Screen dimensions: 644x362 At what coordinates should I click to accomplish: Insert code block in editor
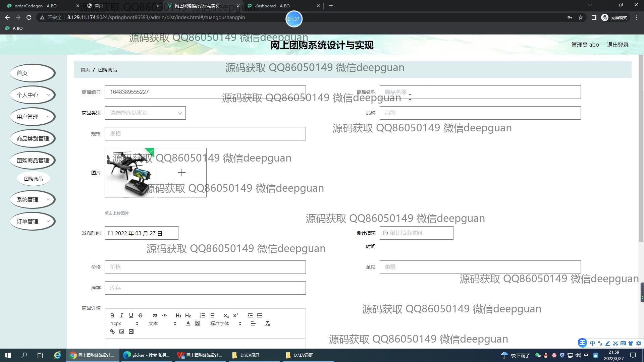164,315
